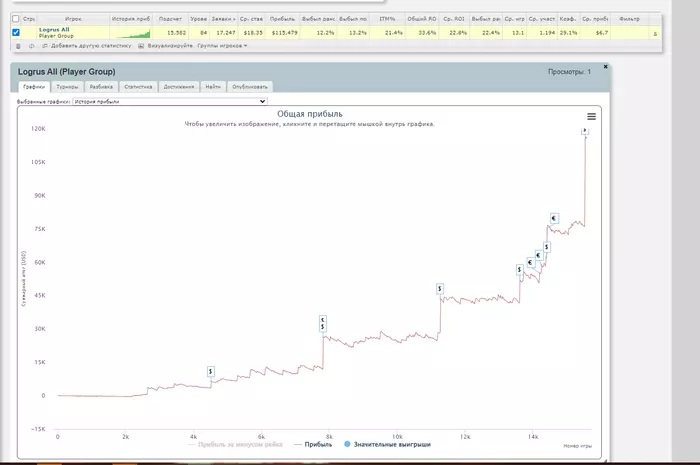Sort by the Игрок column header
Viewport: 700px width, 465px height.
tap(73, 19)
